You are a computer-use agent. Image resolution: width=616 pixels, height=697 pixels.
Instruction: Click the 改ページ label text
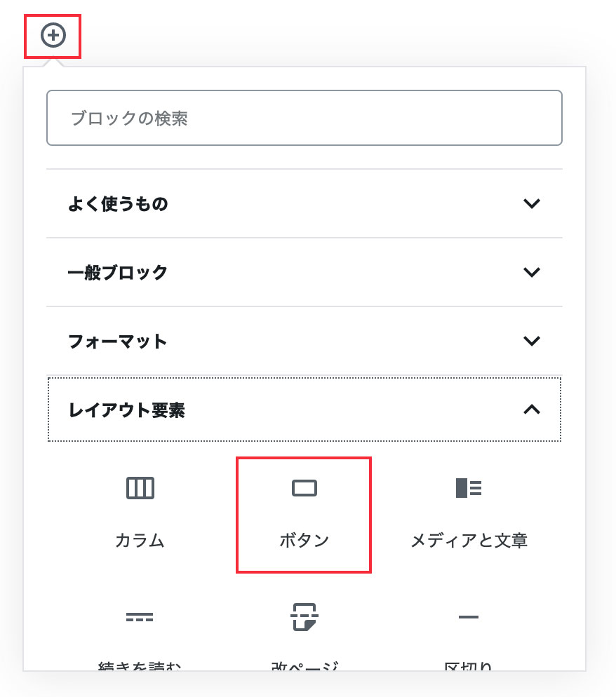point(304,666)
